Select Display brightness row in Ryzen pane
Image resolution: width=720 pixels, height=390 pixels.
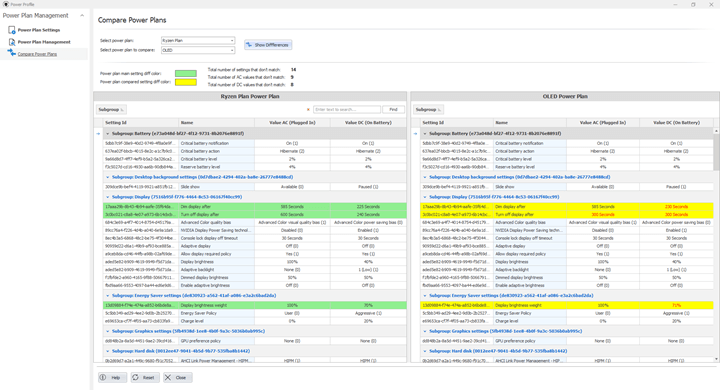pyautogui.click(x=255, y=262)
